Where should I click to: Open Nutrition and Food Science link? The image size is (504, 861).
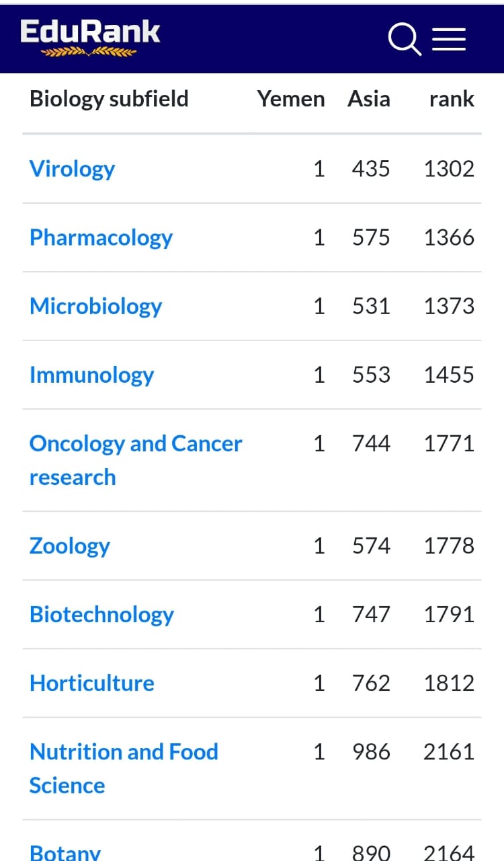(124, 768)
